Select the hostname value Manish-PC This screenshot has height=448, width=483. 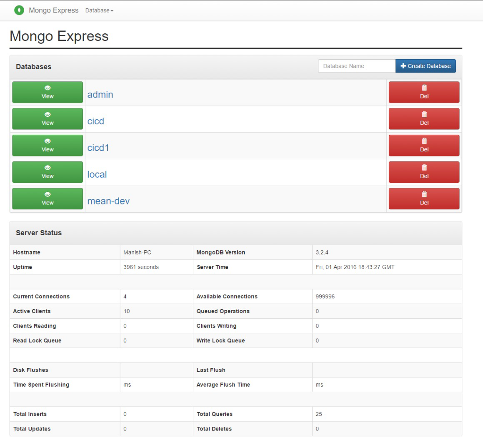tap(138, 252)
